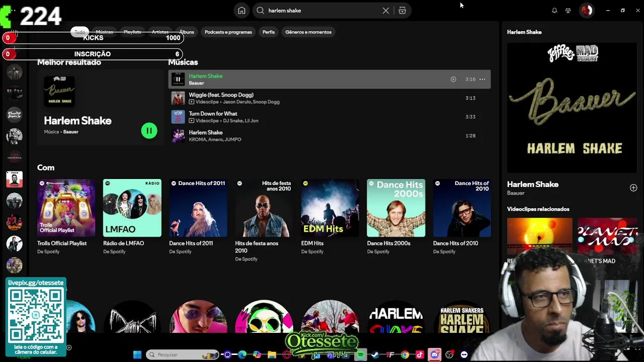Open PLANET'S MAD related video thumbnail
This screenshot has width=644, height=362.
(607, 236)
